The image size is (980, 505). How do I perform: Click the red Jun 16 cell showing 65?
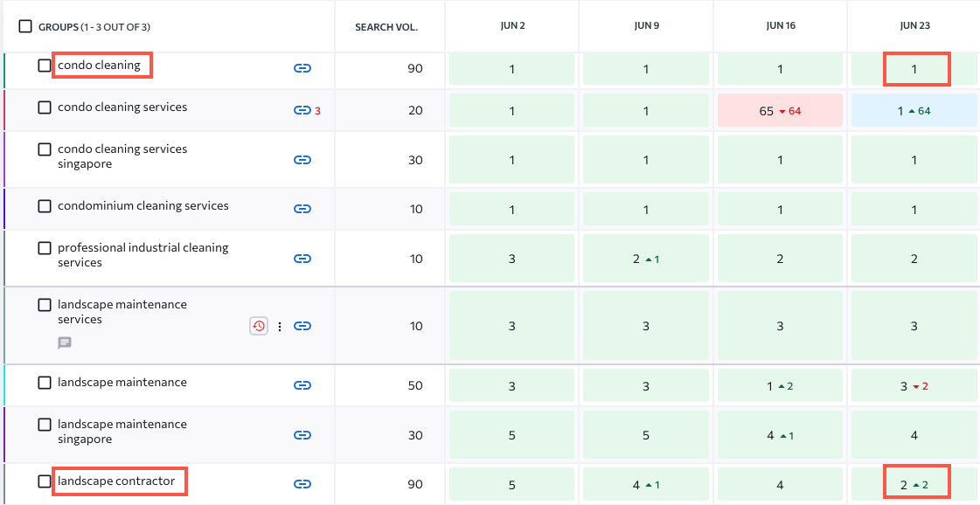click(x=780, y=111)
